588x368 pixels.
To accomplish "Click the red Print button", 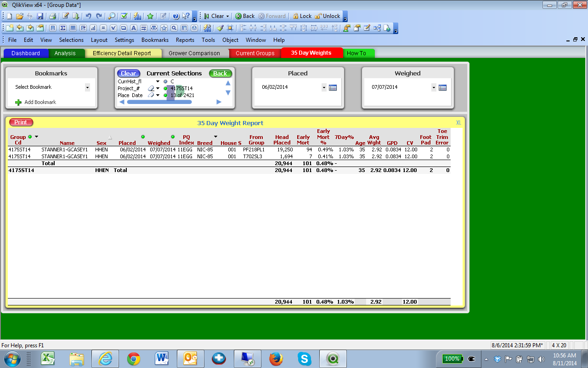I will (21, 122).
